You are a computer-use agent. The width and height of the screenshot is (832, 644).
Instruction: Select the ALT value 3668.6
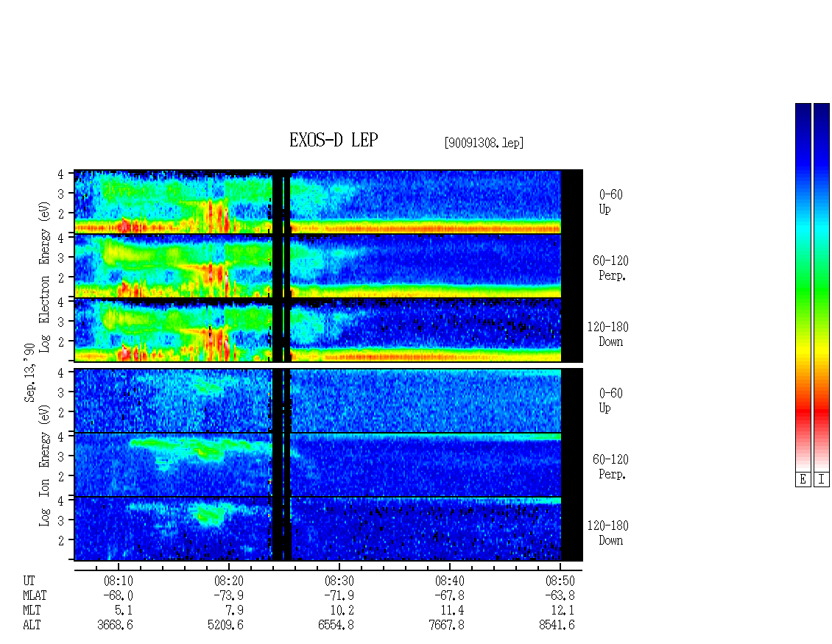[x=115, y=626]
